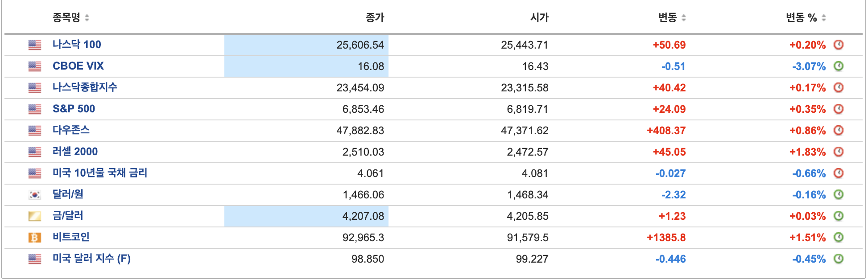Image resolution: width=868 pixels, height=280 pixels.
Task: Click the green clock icon in 달러/원 row
Action: 839,194
